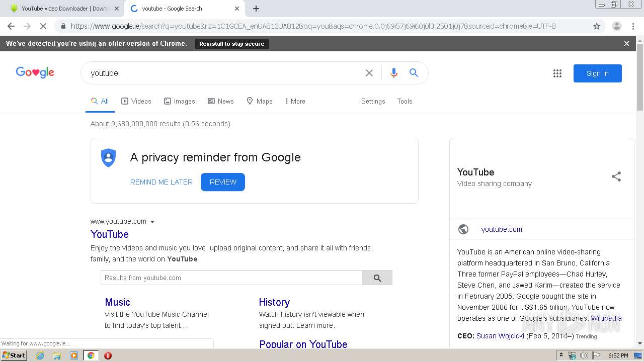644x362 pixels.
Task: Switch to News results
Action: pos(221,101)
